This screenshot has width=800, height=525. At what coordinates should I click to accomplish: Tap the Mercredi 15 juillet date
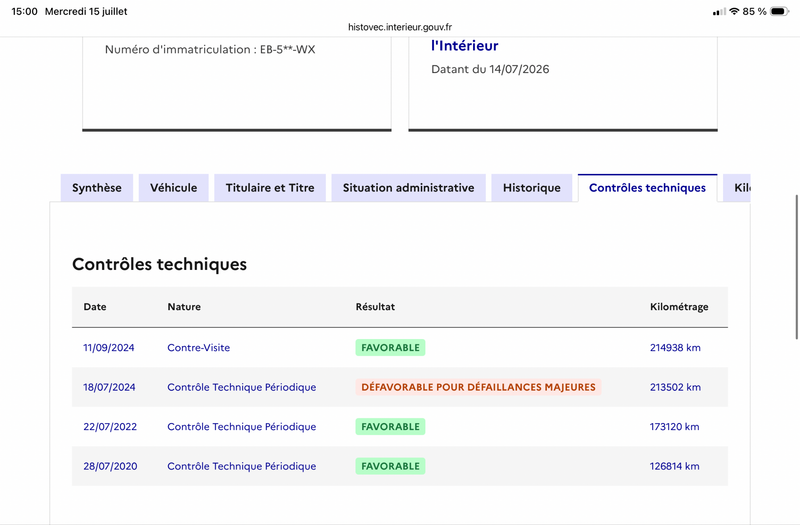pos(86,11)
